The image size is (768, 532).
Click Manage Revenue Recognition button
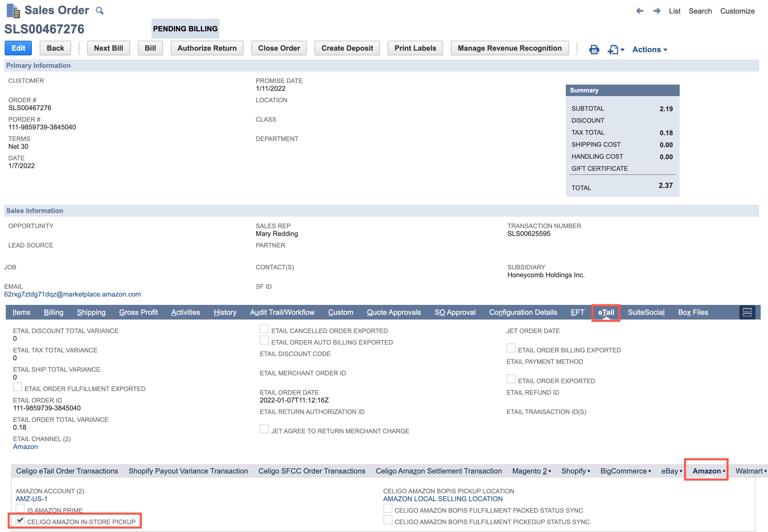[510, 48]
